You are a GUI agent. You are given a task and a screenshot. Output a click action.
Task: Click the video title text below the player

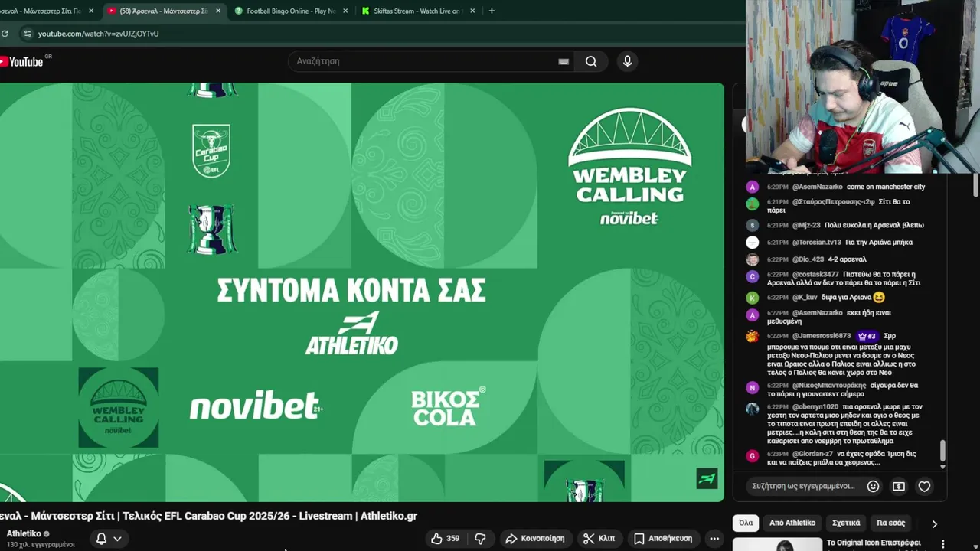[x=208, y=516]
